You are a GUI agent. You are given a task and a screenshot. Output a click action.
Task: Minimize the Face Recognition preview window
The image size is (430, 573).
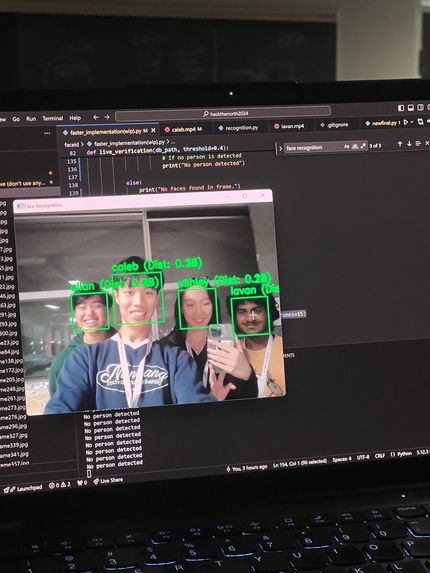point(228,197)
